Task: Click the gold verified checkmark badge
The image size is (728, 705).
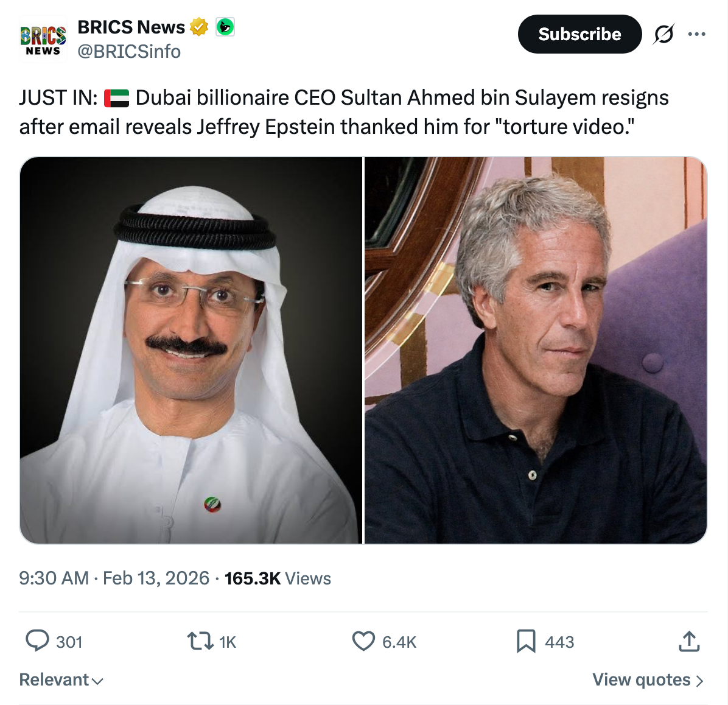Action: (x=199, y=27)
